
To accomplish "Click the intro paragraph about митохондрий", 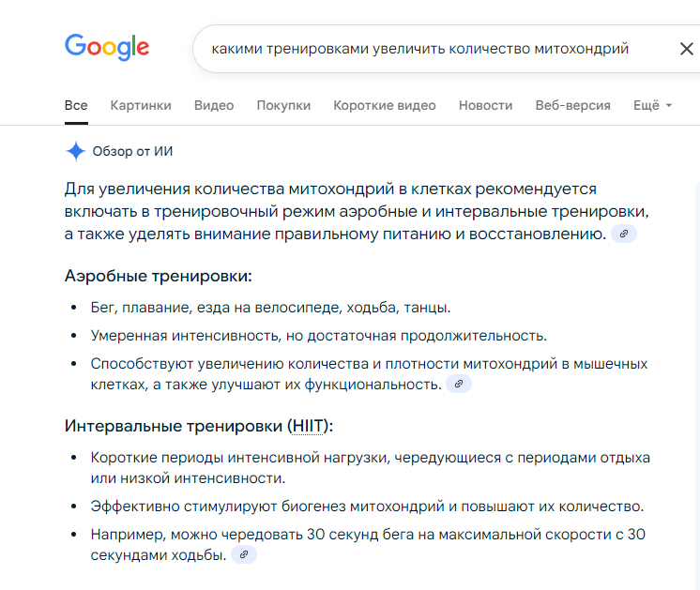I will pyautogui.click(x=358, y=212).
